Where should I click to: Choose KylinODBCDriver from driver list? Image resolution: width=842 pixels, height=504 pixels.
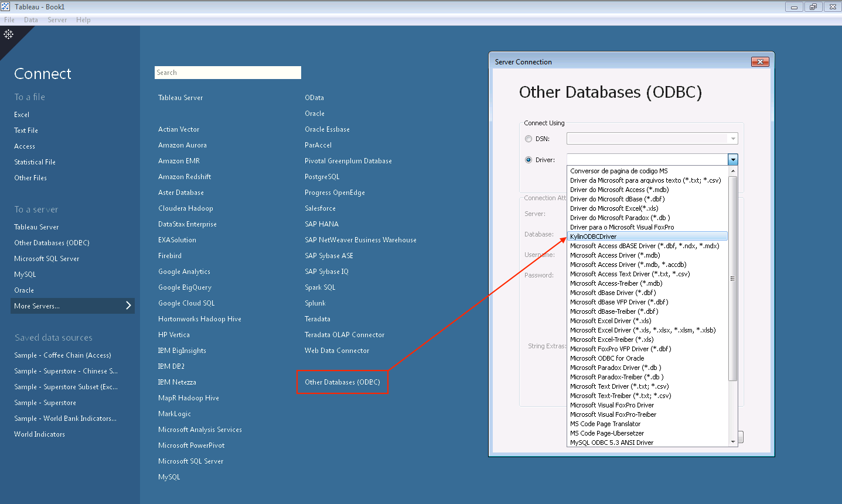click(594, 236)
